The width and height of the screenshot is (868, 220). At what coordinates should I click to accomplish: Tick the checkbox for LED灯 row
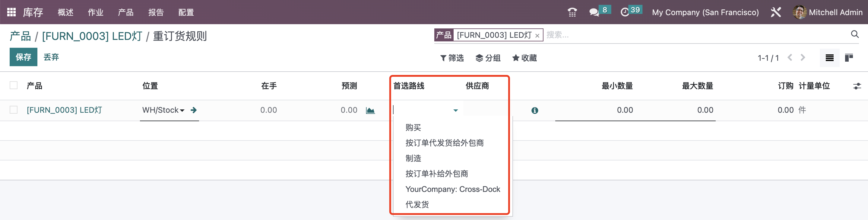[14, 110]
